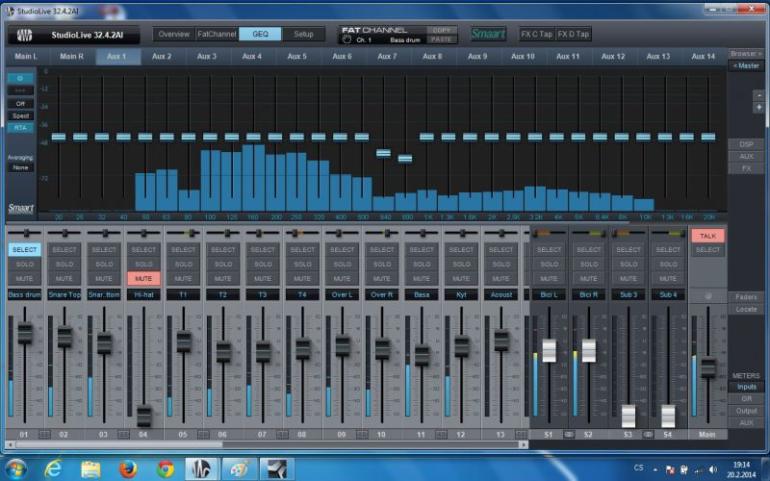
Task: Select the Main L GEQ tab
Action: [x=26, y=57]
